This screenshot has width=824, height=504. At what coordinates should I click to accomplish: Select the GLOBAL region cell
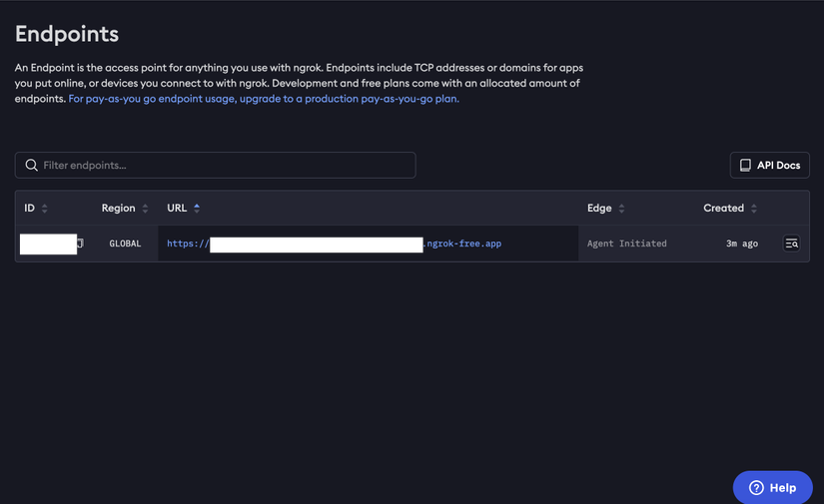[x=125, y=244]
